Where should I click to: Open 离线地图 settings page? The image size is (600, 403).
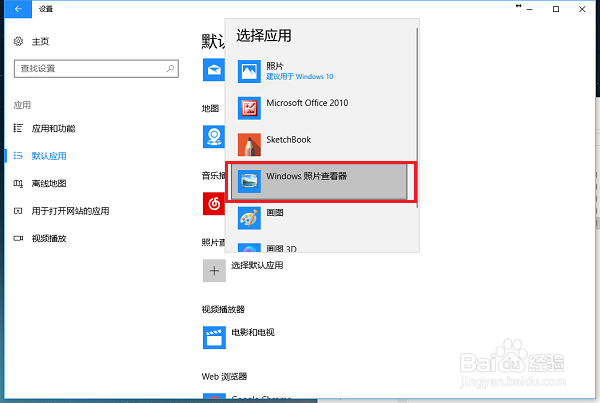(x=49, y=183)
